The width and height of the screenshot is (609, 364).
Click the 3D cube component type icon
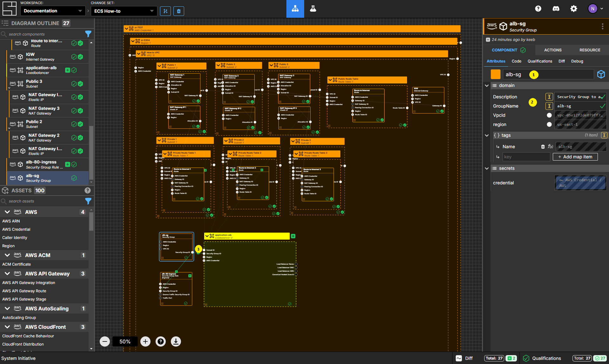(601, 74)
